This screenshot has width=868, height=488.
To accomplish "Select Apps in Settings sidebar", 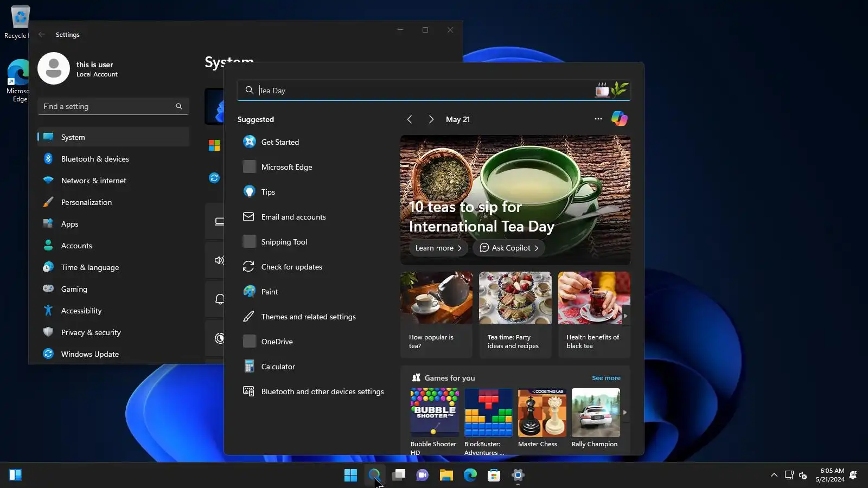I will click(x=113, y=224).
